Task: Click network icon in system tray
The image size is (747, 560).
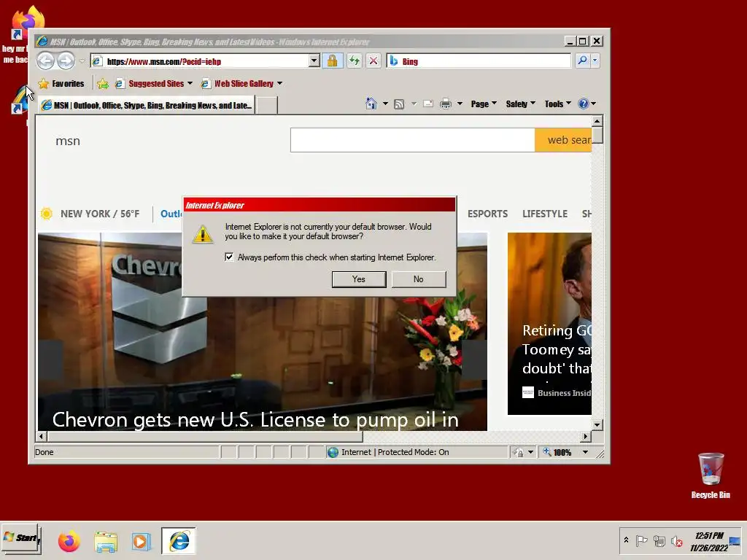Action: (659, 541)
